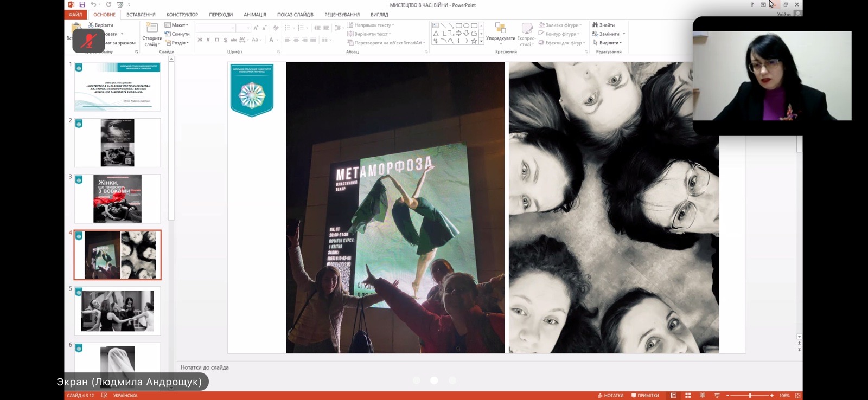
Task: Click the Скинути (Reset) button
Action: [177, 34]
